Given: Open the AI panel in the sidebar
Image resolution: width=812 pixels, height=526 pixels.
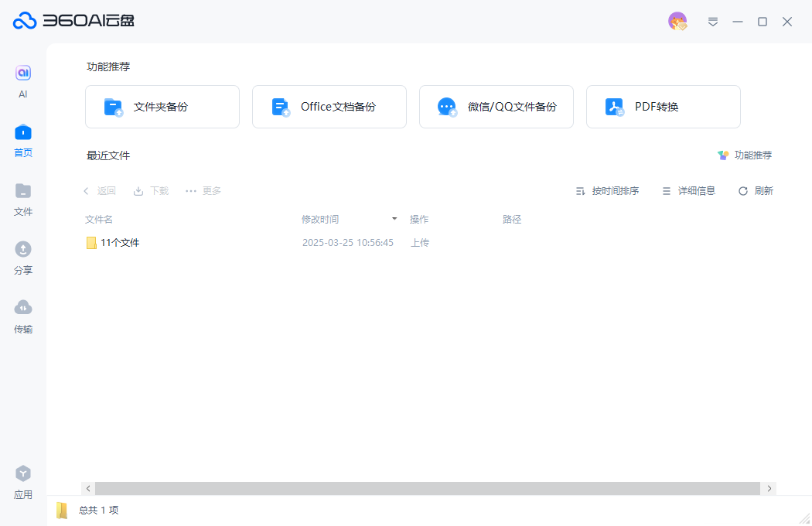Looking at the screenshot, I should point(22,80).
